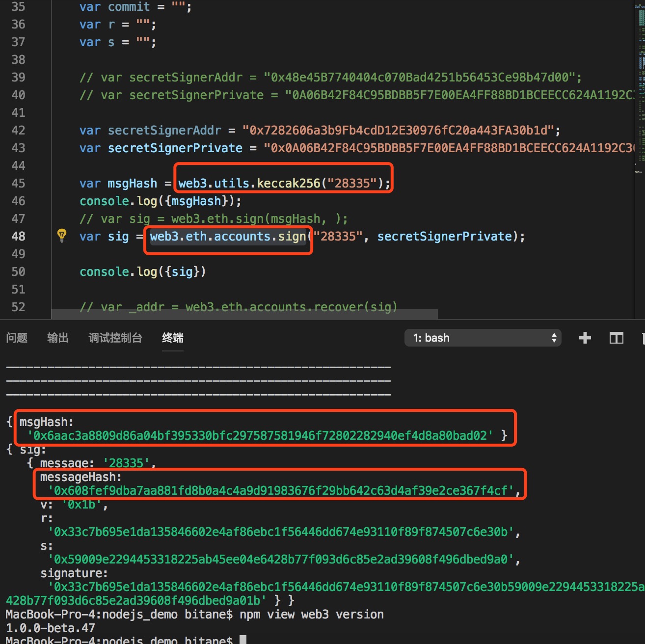Select the secretSignerPrivate variable on line 43
The height and width of the screenshot is (644, 645).
point(175,148)
